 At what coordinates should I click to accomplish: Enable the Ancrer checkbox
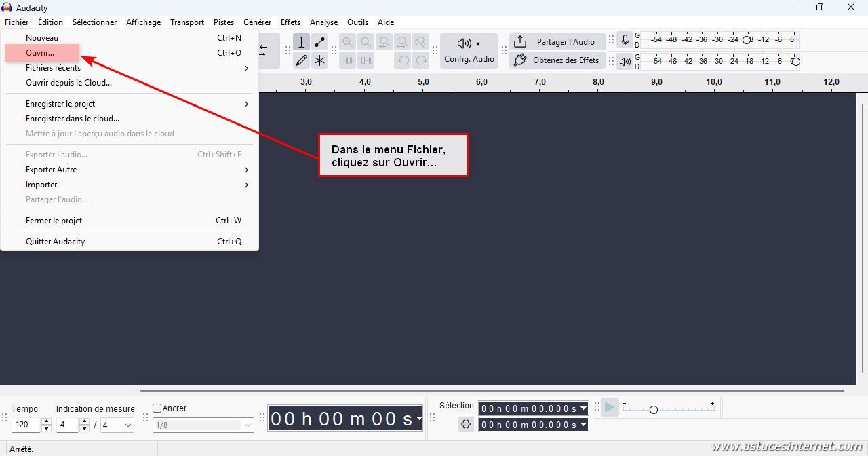[157, 408]
